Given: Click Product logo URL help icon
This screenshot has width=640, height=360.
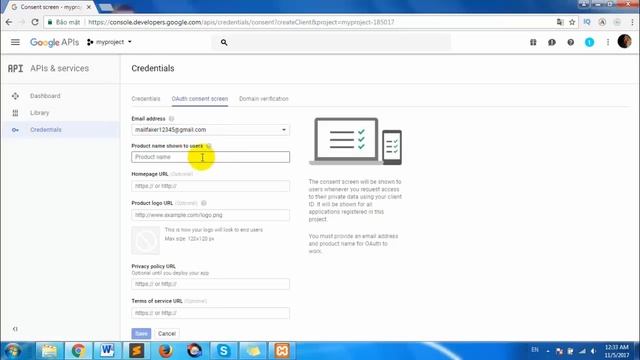Looking at the screenshot, I should coord(204,203).
